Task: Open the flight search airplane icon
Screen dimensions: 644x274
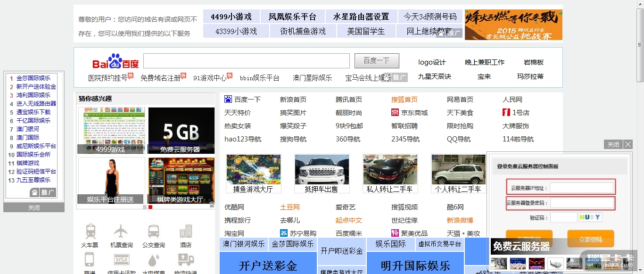Action: (121, 231)
